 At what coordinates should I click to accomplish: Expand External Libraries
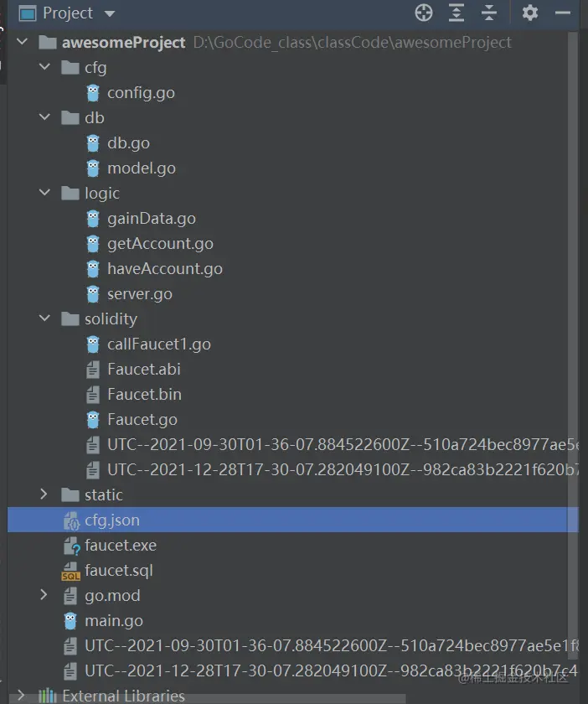pos(21,696)
